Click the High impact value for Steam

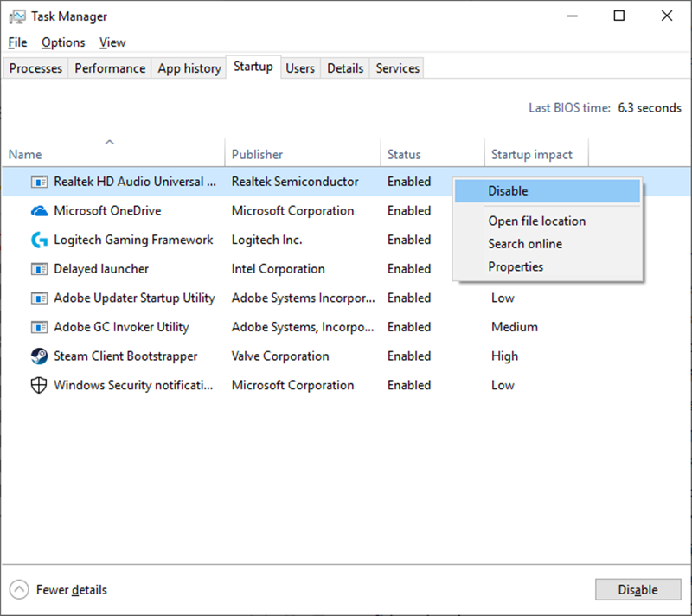pyautogui.click(x=504, y=356)
